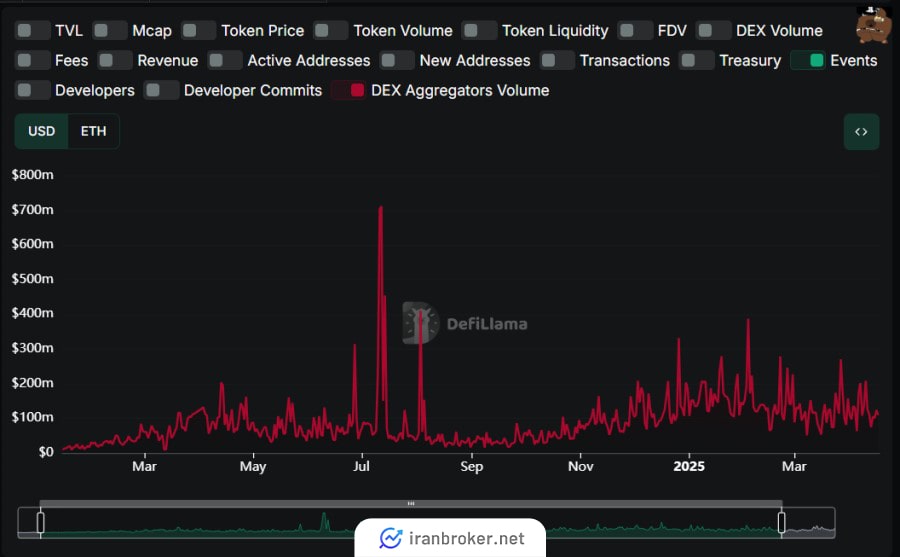The width and height of the screenshot is (900, 557).
Task: Click the right range slider handle
Action: click(x=781, y=522)
